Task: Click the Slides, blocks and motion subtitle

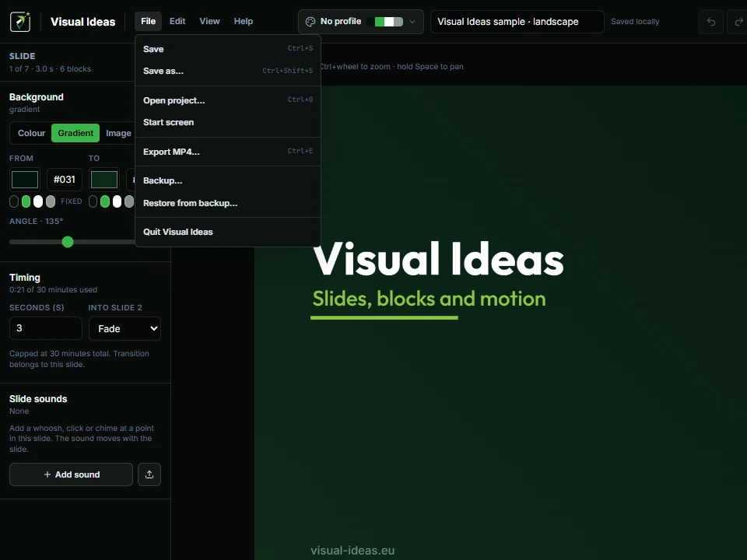Action: tap(430, 299)
